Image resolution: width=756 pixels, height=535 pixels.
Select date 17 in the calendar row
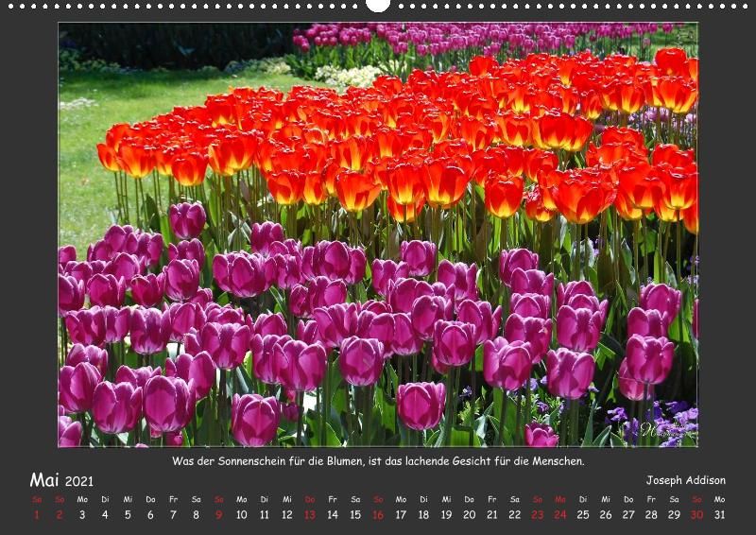click(401, 515)
